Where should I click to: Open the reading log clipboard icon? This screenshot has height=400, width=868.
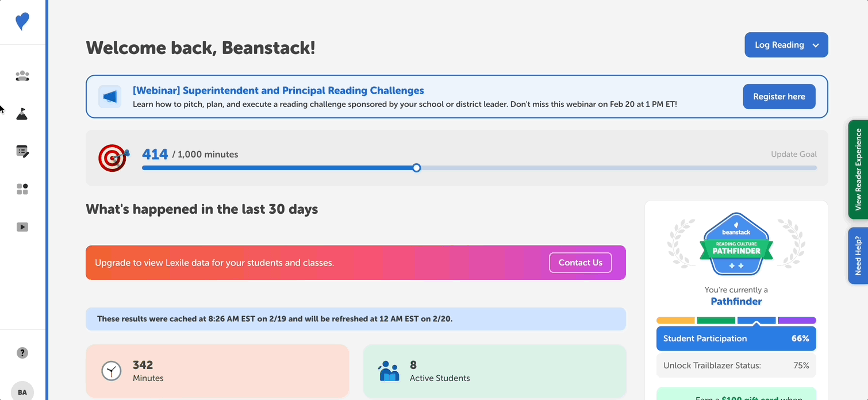(22, 151)
